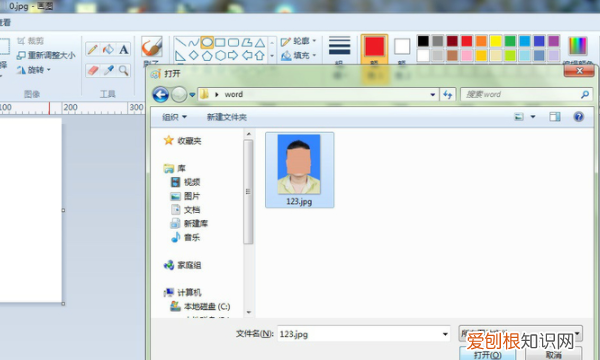
Task: Select the Text tool A
Action: pyautogui.click(x=124, y=49)
